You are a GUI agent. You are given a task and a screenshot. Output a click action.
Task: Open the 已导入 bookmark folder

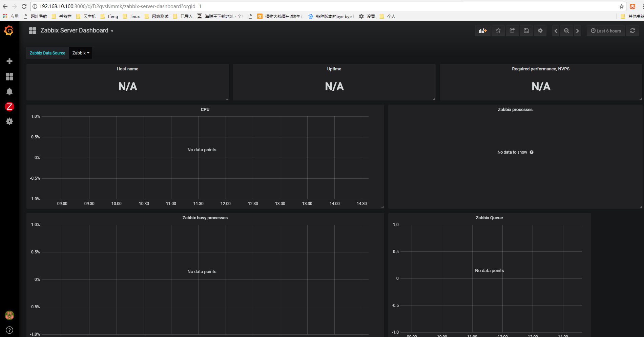coord(183,16)
